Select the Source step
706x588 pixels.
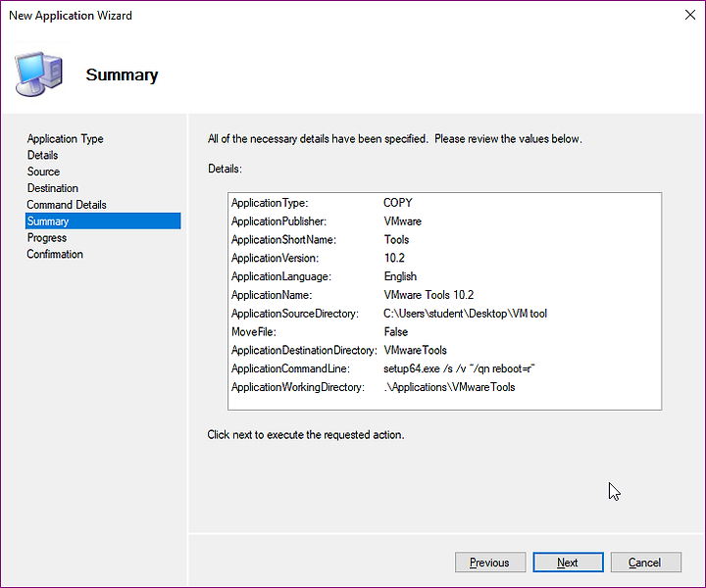point(43,171)
